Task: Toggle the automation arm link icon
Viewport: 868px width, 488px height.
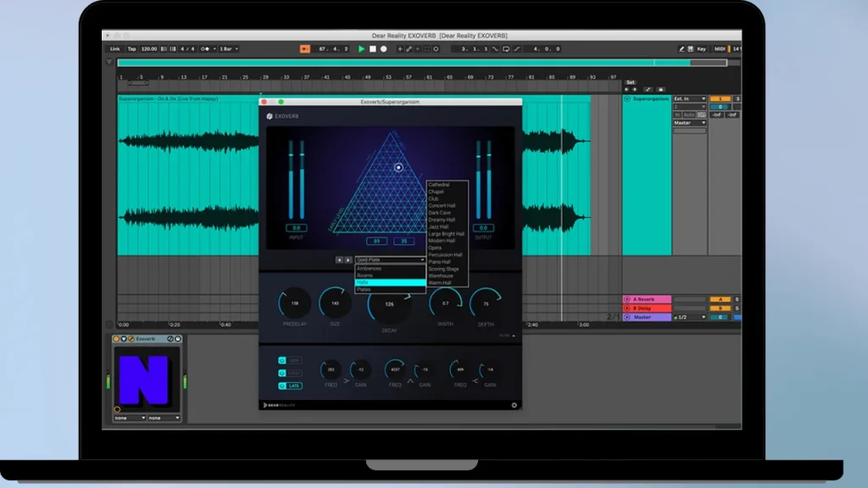Action: (409, 48)
